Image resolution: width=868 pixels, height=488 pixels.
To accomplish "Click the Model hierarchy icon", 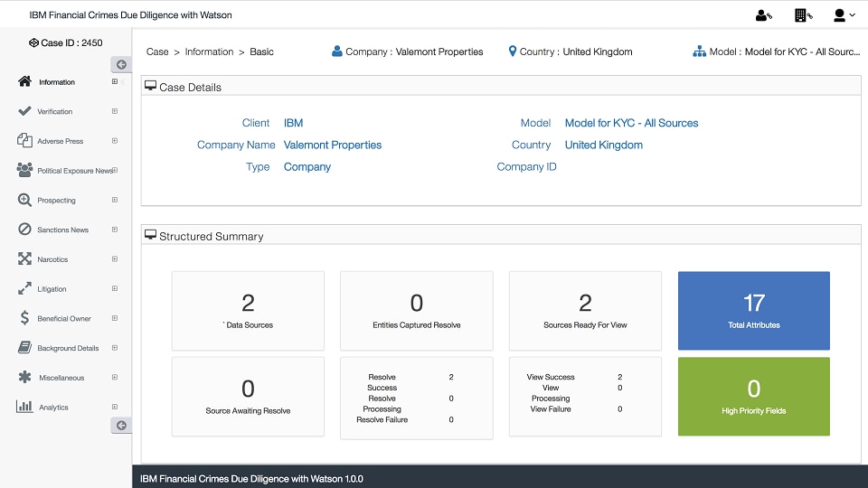I will tap(699, 52).
